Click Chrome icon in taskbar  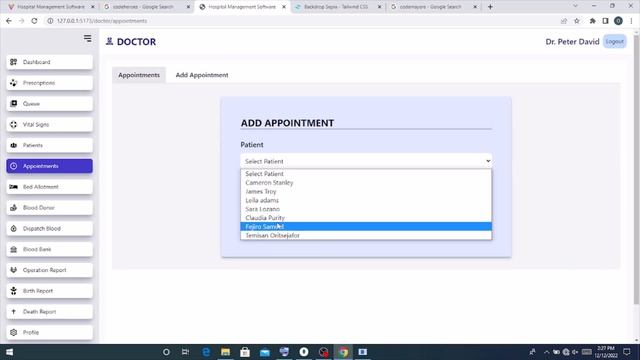click(x=343, y=352)
